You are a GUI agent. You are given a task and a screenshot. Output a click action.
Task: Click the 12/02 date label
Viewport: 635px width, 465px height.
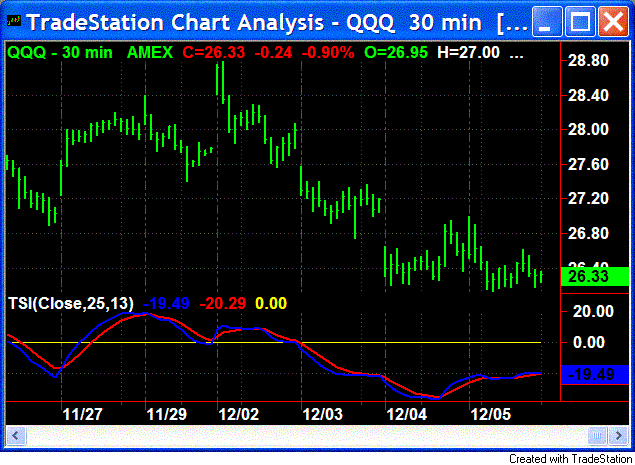[239, 414]
